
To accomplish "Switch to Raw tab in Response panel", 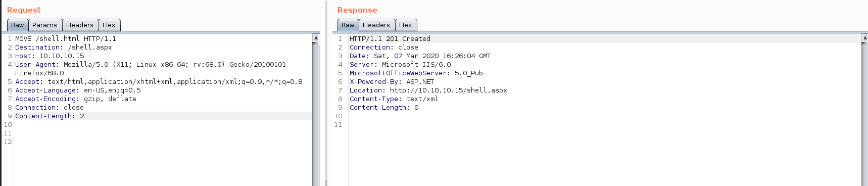I will click(348, 25).
